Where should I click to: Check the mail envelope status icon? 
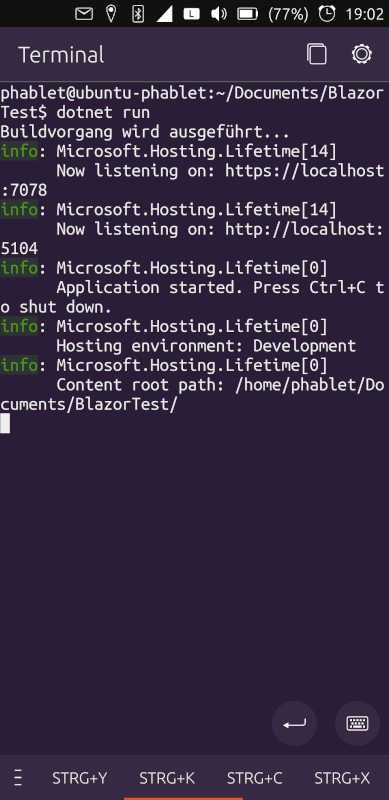click(x=84, y=14)
